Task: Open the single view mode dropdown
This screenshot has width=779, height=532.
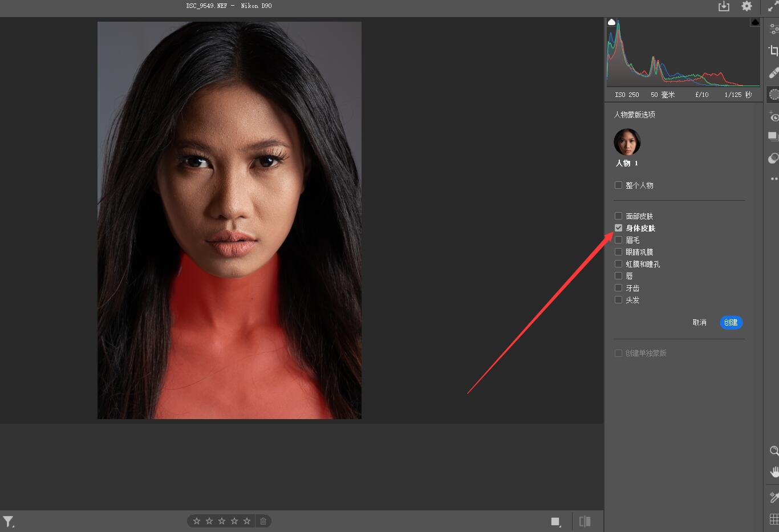Action: (556, 521)
